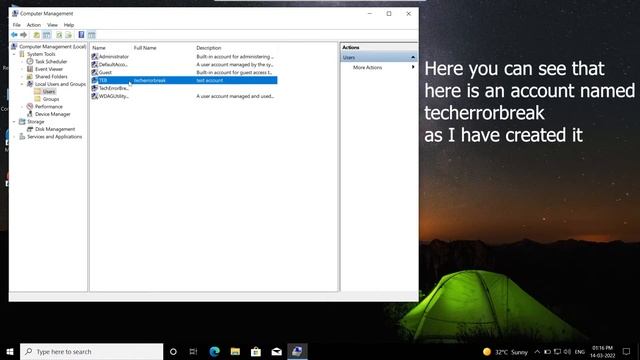Click the Export List toolbar icon
640x360 pixels.
pos(69,35)
